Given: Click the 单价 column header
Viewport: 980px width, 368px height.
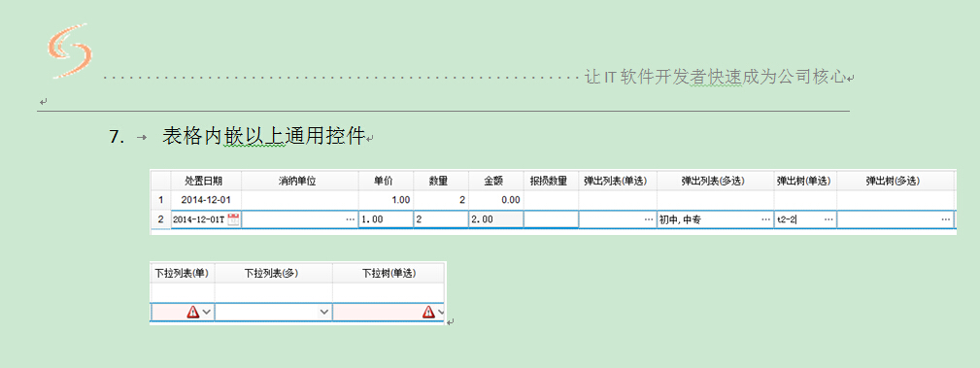Looking at the screenshot, I should coord(386,182).
